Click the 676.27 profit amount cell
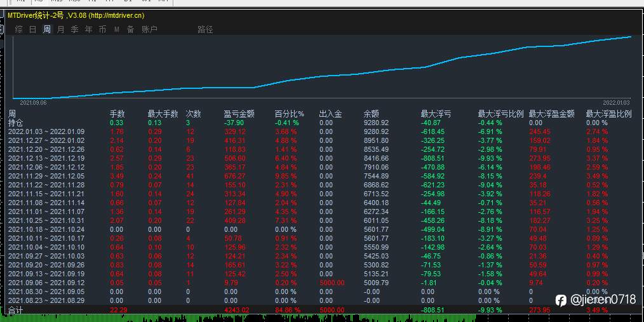The width and height of the screenshot is (644, 322). 236,176
